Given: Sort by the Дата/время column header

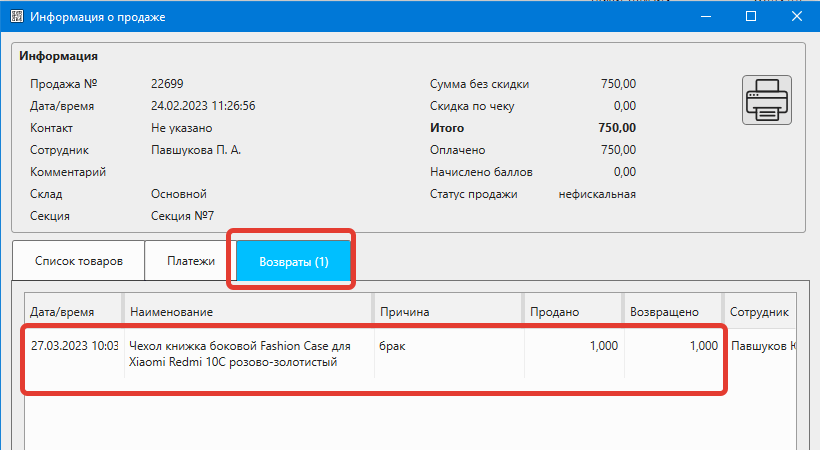Looking at the screenshot, I should (x=72, y=312).
